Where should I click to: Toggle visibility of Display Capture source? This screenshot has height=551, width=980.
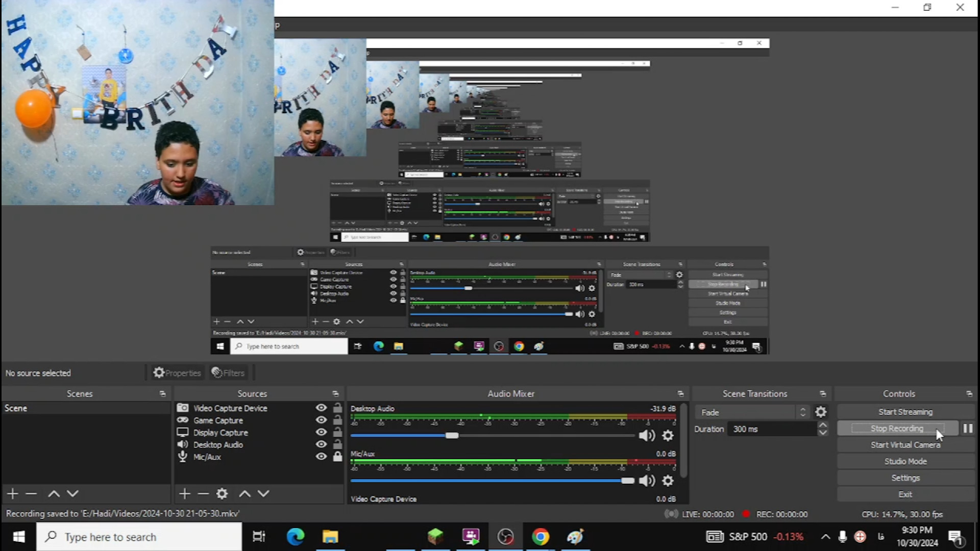click(x=321, y=432)
